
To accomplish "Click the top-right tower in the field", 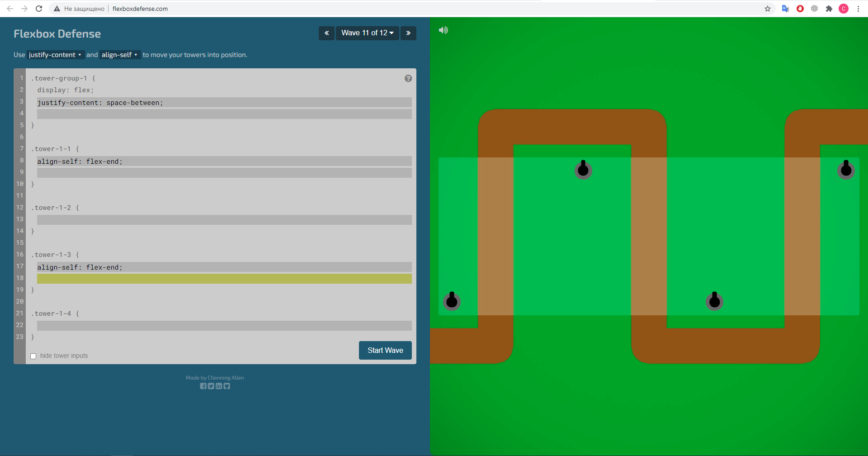I will [x=846, y=170].
